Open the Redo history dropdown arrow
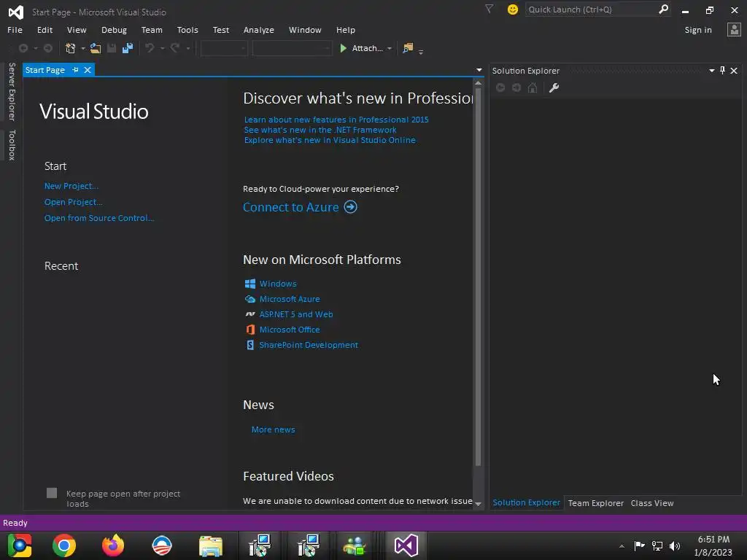The width and height of the screenshot is (747, 560). (187, 49)
